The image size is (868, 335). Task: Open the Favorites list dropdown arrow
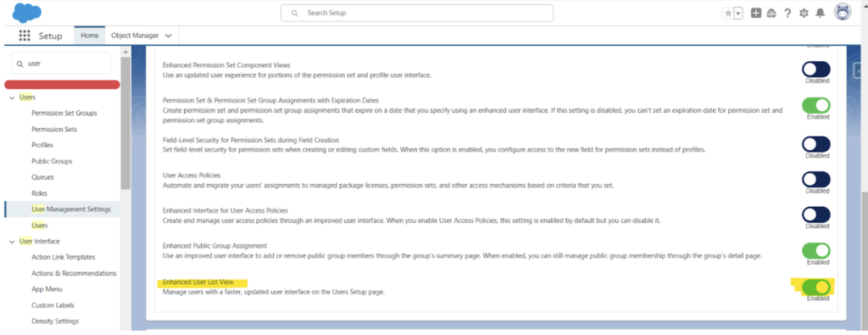[x=738, y=14]
